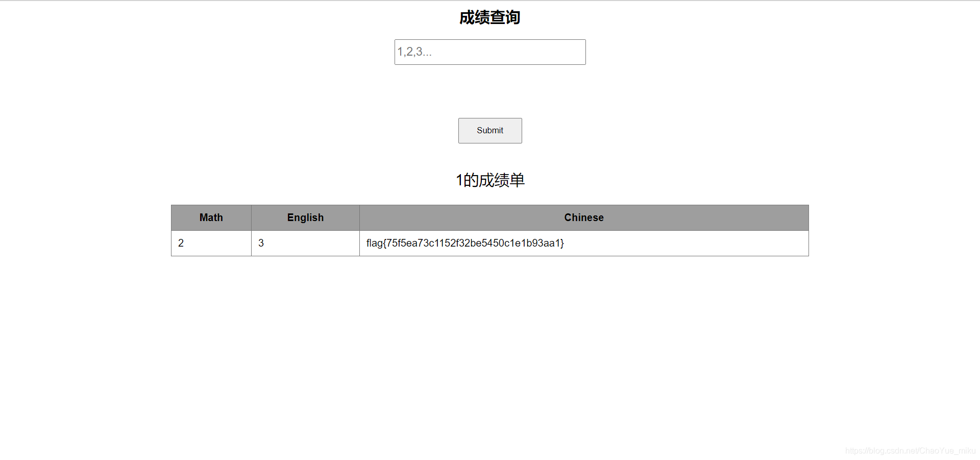Click the score table data row
This screenshot has width=980, height=460.
coord(489,243)
